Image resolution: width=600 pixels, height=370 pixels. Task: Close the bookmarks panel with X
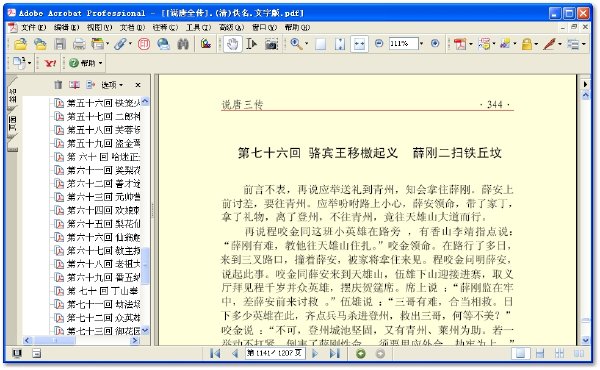coord(138,85)
